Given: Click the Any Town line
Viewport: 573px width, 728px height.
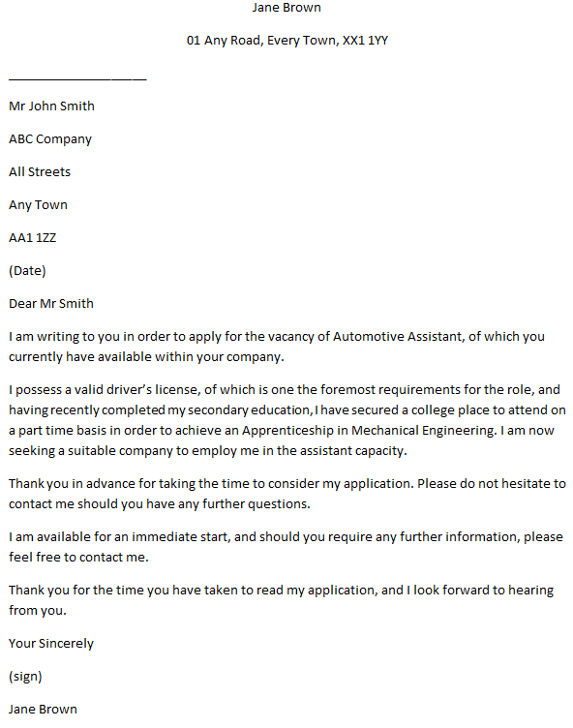Looking at the screenshot, I should pyautogui.click(x=38, y=205).
